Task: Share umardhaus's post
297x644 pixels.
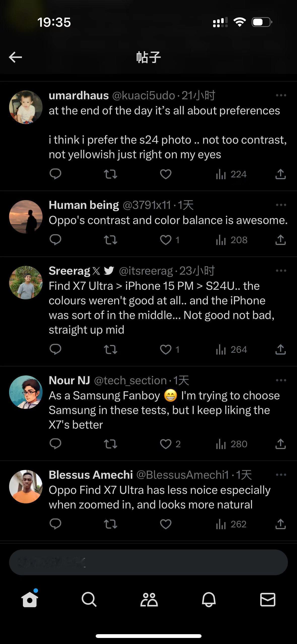Action: 280,174
